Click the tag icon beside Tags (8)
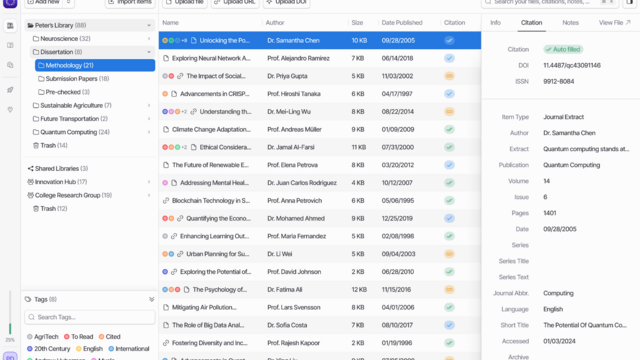Screen dimensions: 640x360 click(x=28, y=299)
